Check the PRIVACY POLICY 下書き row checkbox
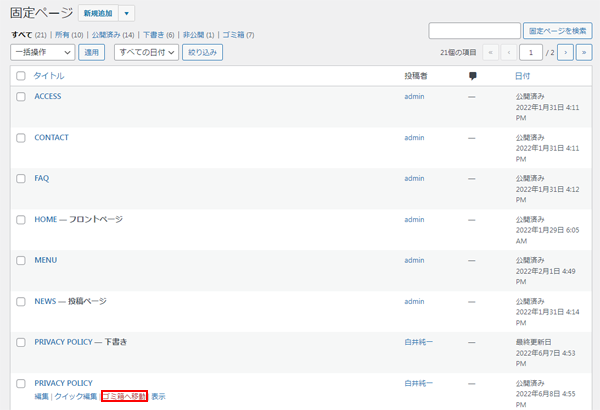The height and width of the screenshot is (410, 600). point(21,342)
